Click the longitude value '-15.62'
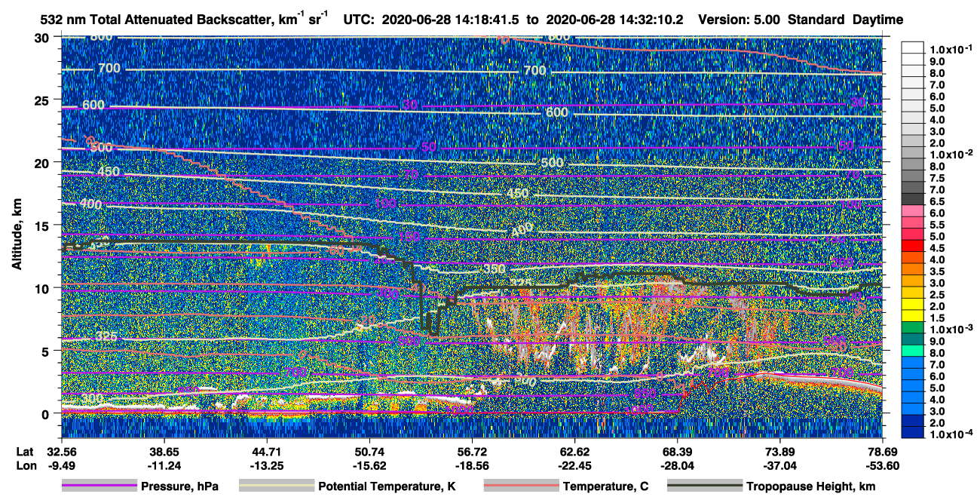Image resolution: width=980 pixels, height=503 pixels. (369, 466)
